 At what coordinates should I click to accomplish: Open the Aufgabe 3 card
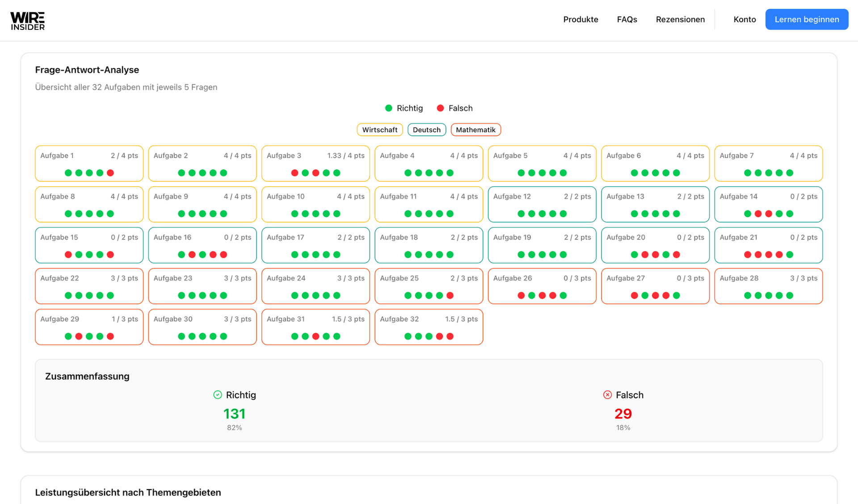[315, 164]
